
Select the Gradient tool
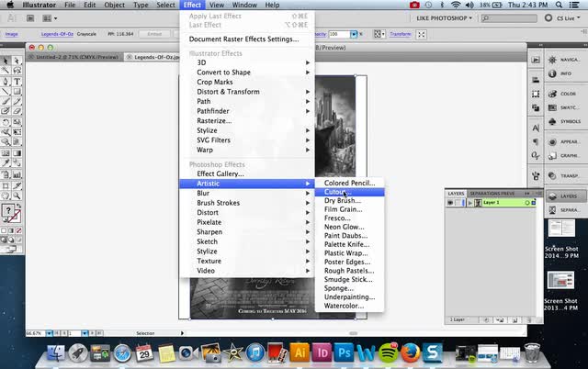(x=17, y=153)
